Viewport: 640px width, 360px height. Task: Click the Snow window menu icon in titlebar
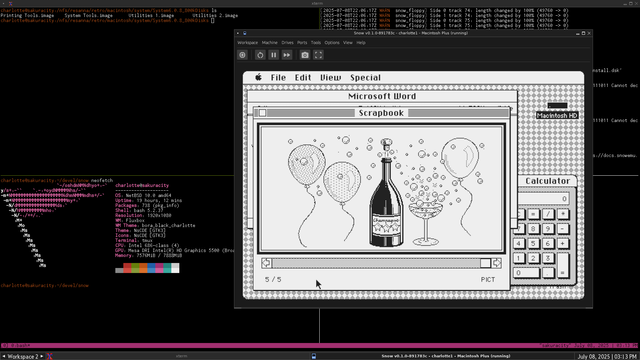(x=244, y=33)
